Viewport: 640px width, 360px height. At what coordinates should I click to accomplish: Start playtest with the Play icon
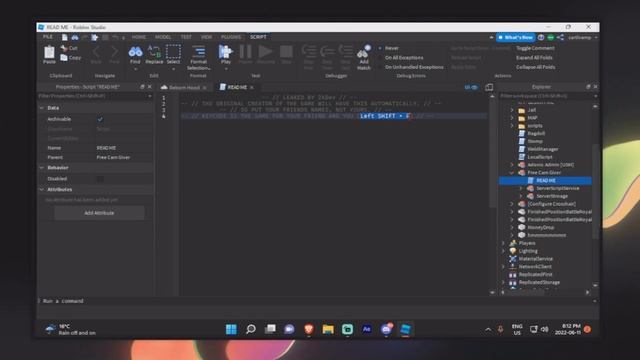click(225, 52)
